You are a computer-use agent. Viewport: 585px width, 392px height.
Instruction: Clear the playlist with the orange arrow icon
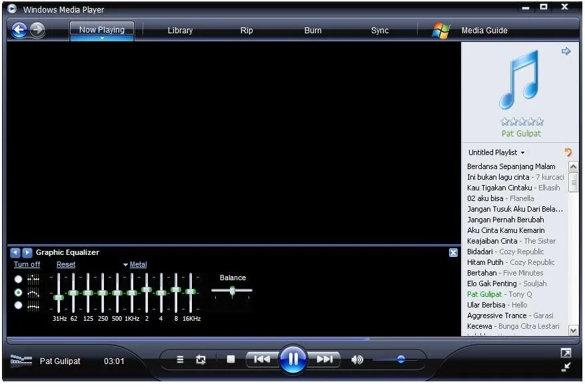click(568, 152)
